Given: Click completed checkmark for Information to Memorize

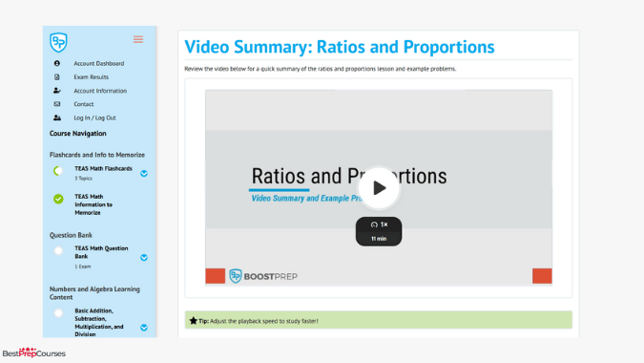Looking at the screenshot, I should [58, 199].
